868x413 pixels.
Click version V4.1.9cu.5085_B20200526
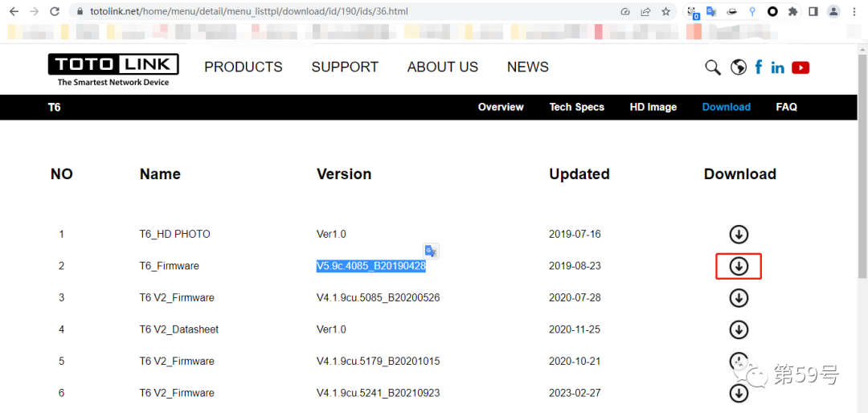[378, 298]
